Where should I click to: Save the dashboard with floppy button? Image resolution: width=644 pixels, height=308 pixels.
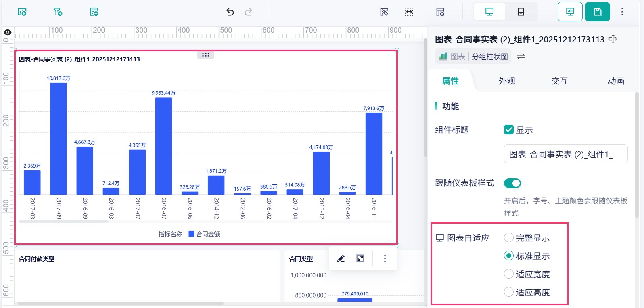point(598,12)
